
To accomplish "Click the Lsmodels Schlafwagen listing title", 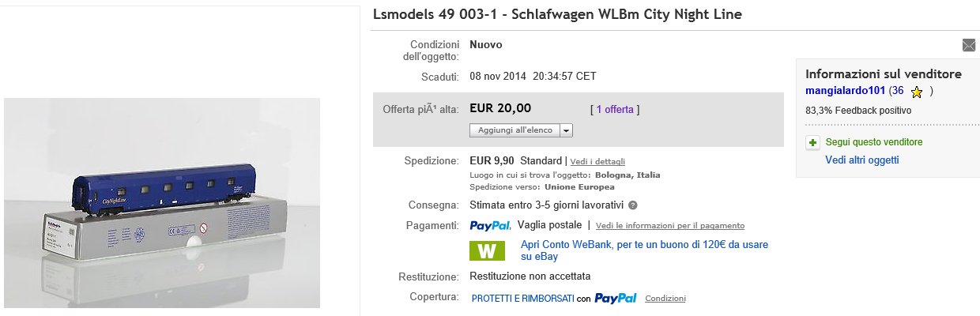I will [556, 15].
